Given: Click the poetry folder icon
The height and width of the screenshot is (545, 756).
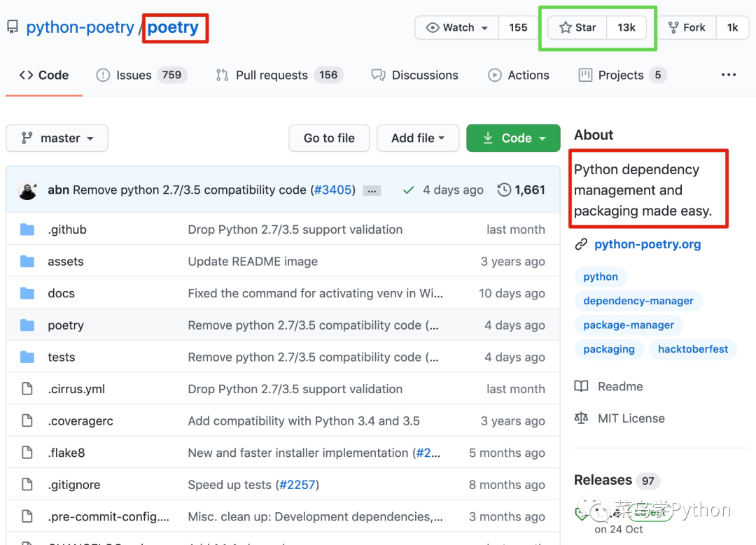Looking at the screenshot, I should coord(27,325).
